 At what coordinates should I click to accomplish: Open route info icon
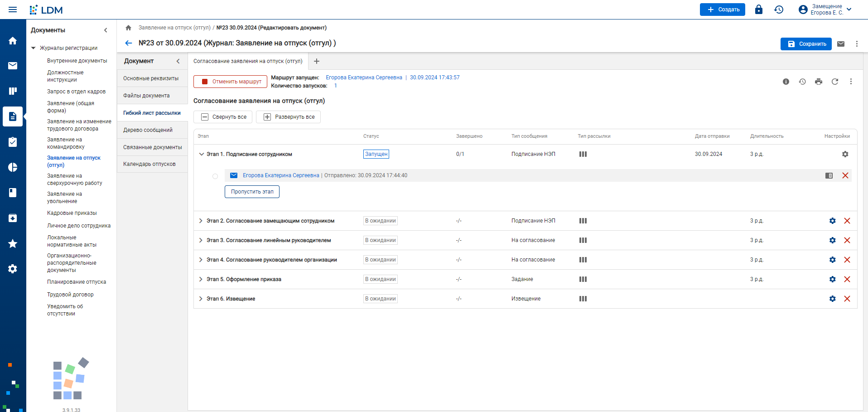point(786,82)
